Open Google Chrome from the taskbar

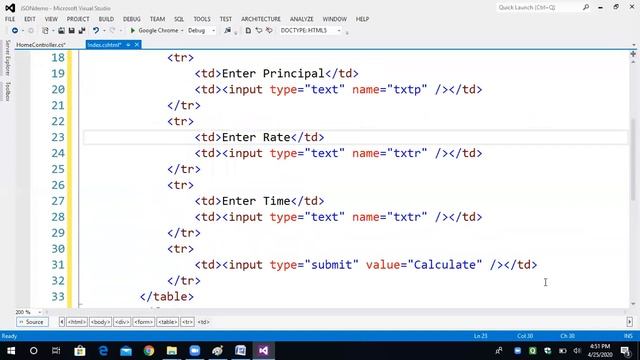click(x=149, y=351)
